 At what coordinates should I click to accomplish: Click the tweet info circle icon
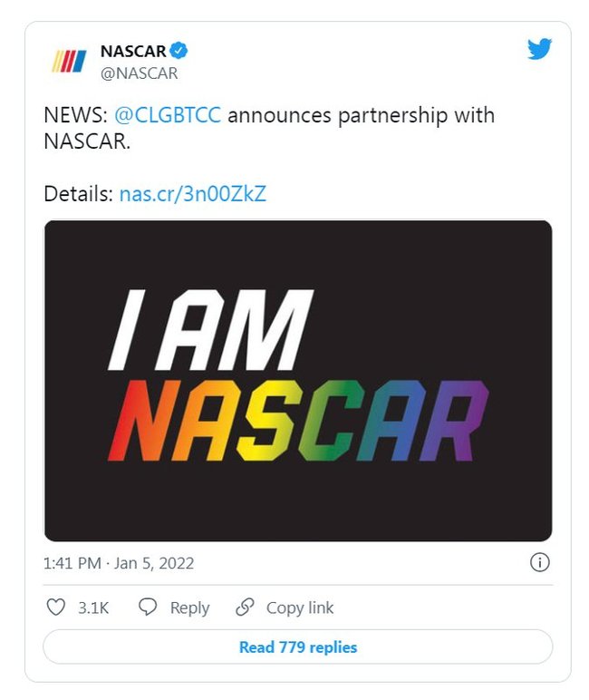coord(539,563)
